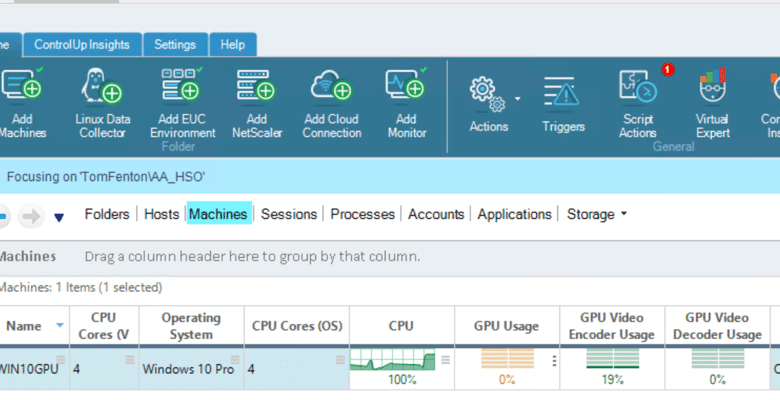Viewport: 780px width, 400px height.
Task: Open the CPU cell menu icon
Action: point(446,360)
